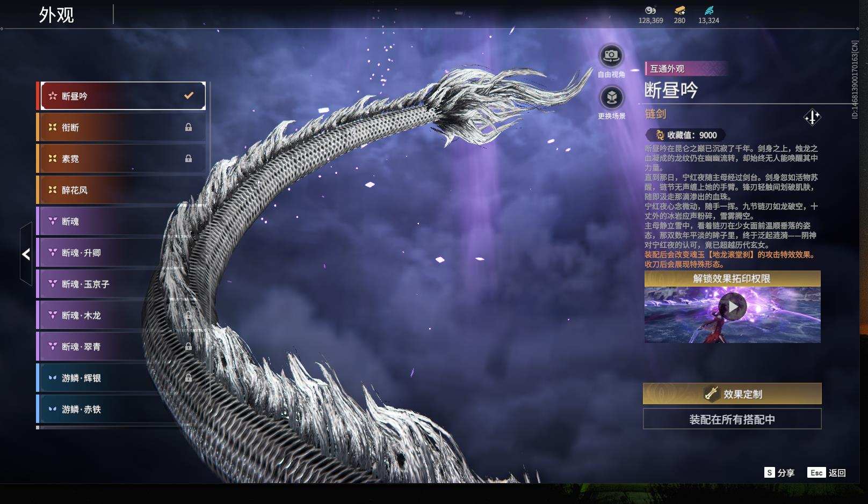868x504 pixels.
Task: Collapse the left panel with the arrow
Action: click(25, 254)
